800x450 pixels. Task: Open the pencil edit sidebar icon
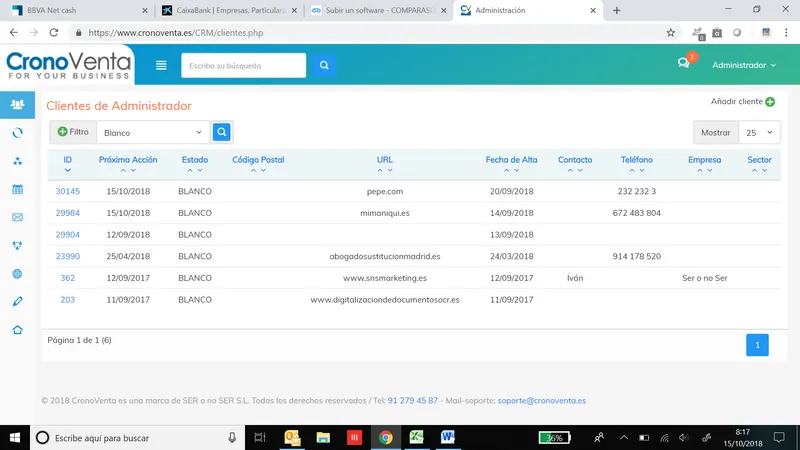[x=17, y=302]
